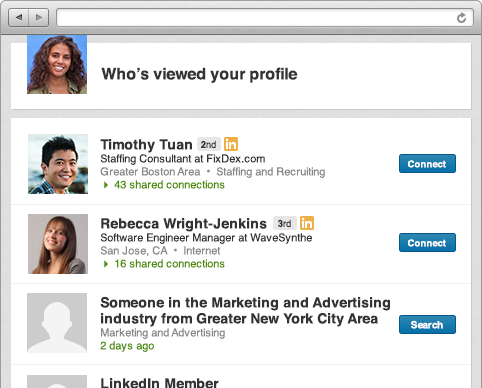The width and height of the screenshot is (482, 388).
Task: Click the LinkedIn premium badge beside Timothy Tuan
Action: [x=231, y=144]
